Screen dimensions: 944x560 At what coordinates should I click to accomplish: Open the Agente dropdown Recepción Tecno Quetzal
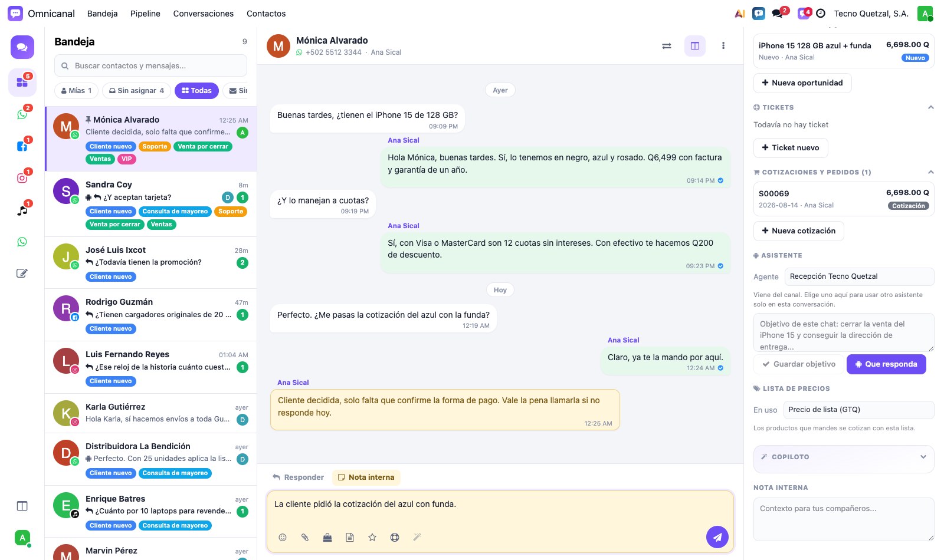coord(858,276)
